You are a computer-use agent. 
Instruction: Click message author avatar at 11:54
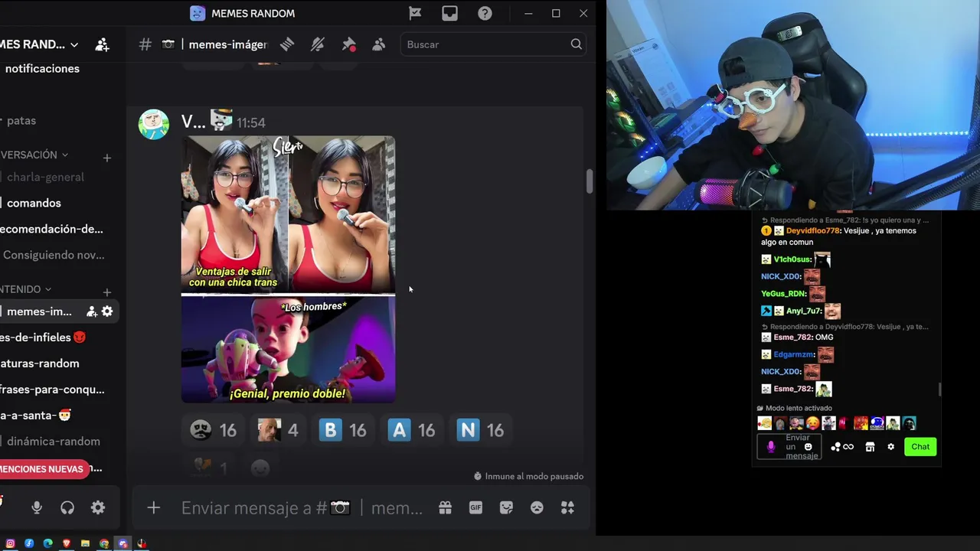tap(153, 123)
